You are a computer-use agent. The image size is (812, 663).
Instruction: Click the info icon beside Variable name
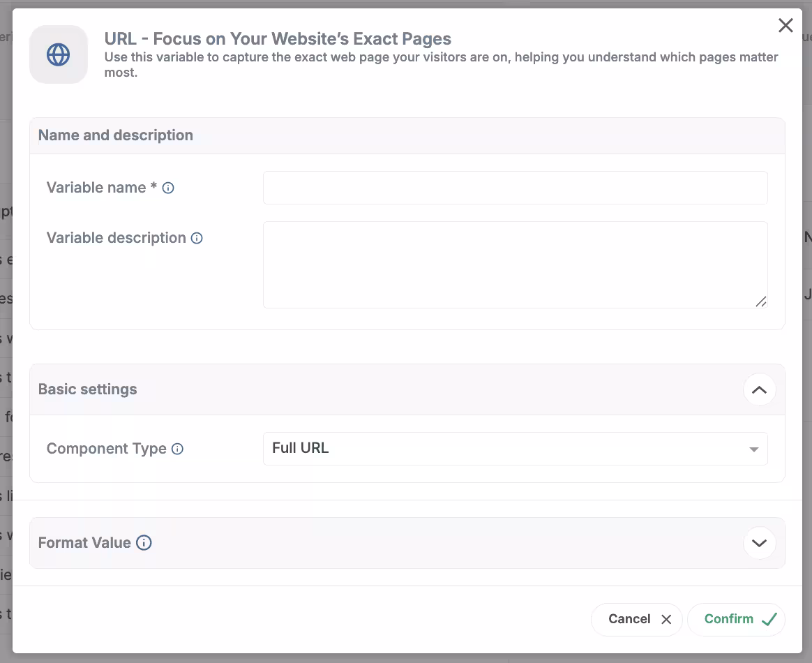point(168,187)
